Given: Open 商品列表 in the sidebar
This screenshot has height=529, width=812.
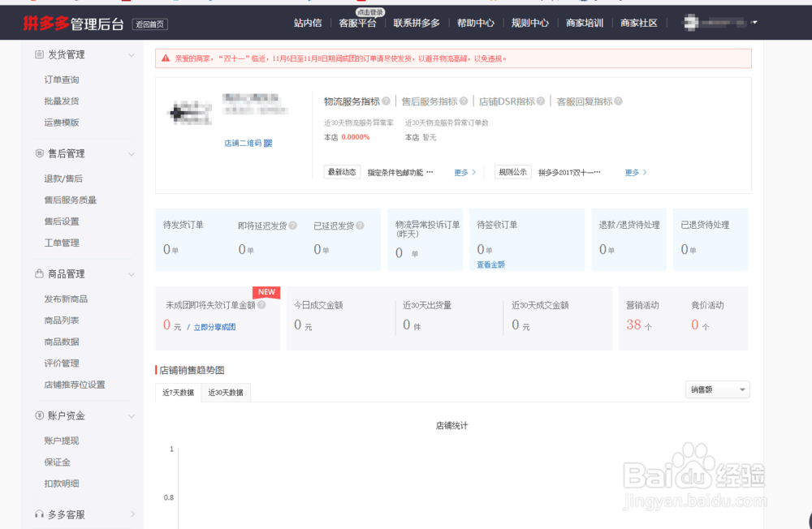Looking at the screenshot, I should click(x=62, y=320).
